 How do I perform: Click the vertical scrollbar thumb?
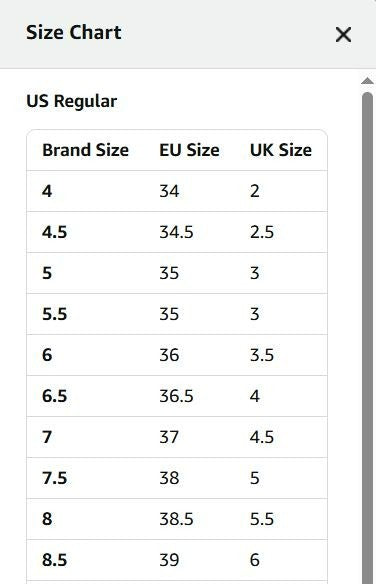tap(367, 337)
